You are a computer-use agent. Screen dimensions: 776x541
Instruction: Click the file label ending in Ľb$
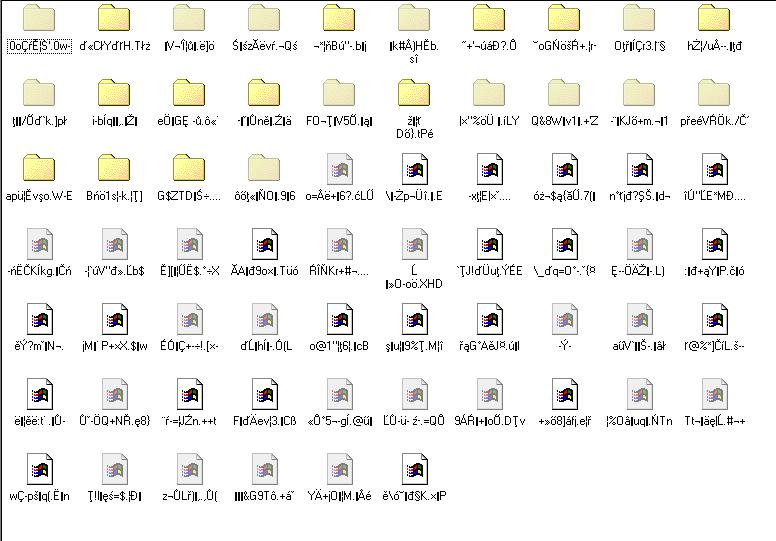point(114,271)
